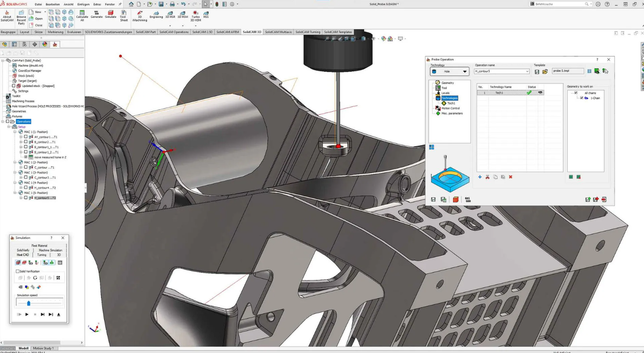Click the About SolidCAM icon
This screenshot has width=644, height=353.
7,16
